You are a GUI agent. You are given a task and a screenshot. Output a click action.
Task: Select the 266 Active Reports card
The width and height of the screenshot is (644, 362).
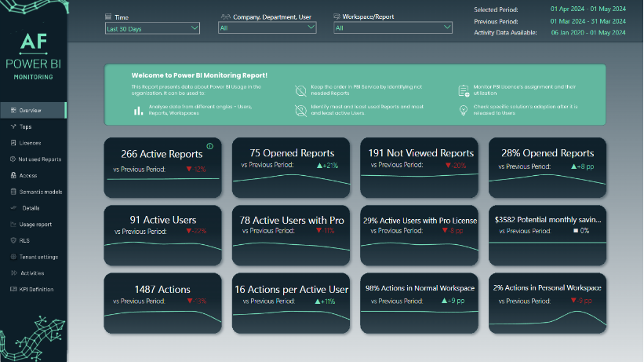tap(162, 167)
